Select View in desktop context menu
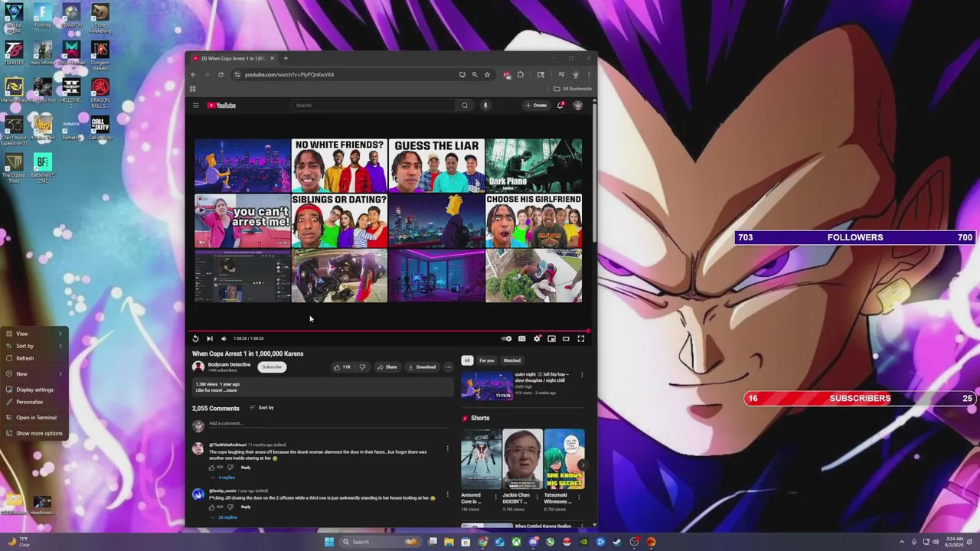This screenshot has width=980, height=551. pos(34,334)
